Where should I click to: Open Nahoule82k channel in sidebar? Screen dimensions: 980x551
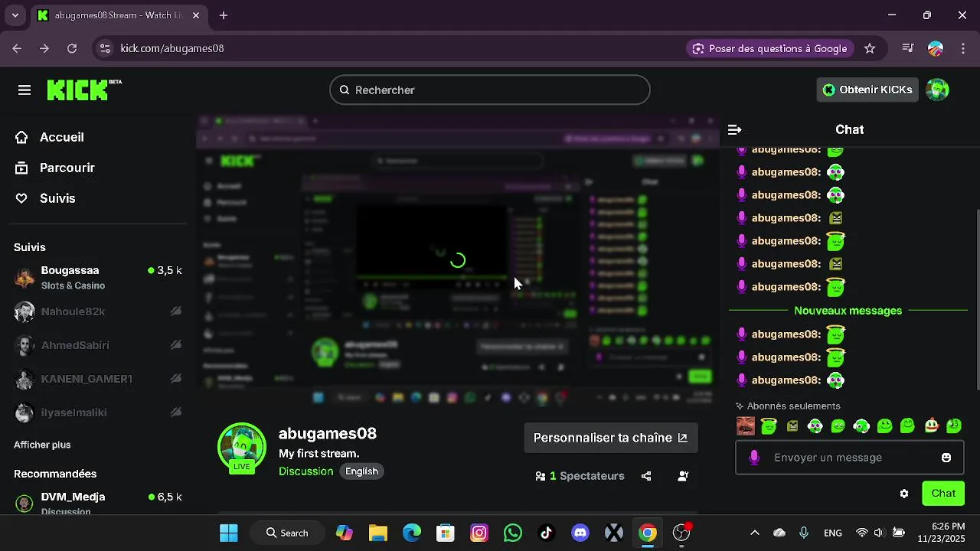point(98,311)
